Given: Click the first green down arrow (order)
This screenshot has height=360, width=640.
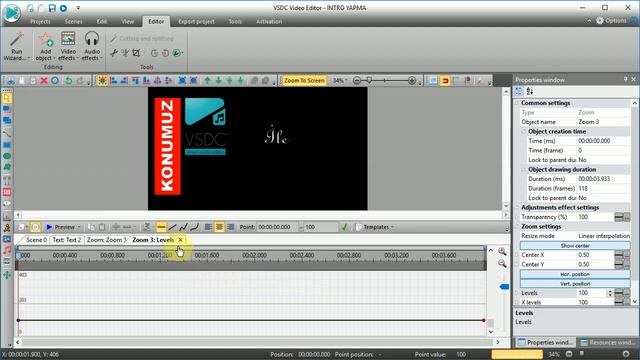Looking at the screenshot, I should click(218, 81).
